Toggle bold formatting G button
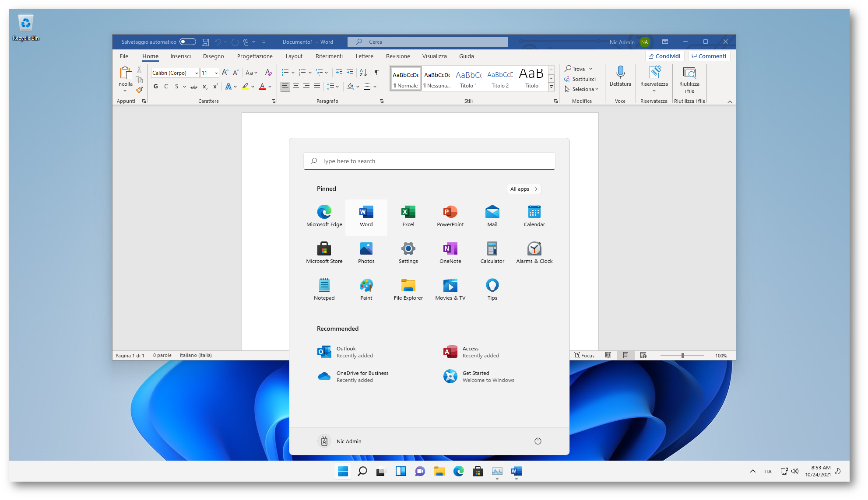The height and width of the screenshot is (500, 868). pos(155,87)
